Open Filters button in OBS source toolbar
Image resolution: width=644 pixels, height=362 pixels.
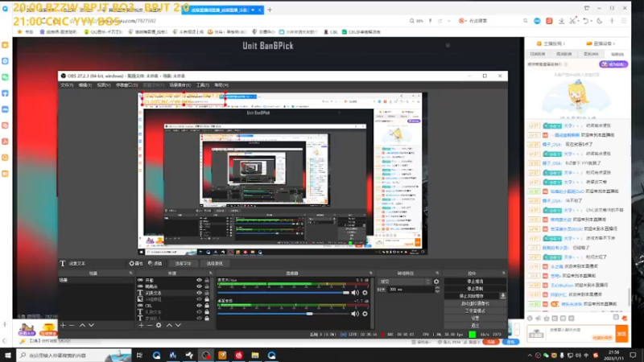[155, 264]
